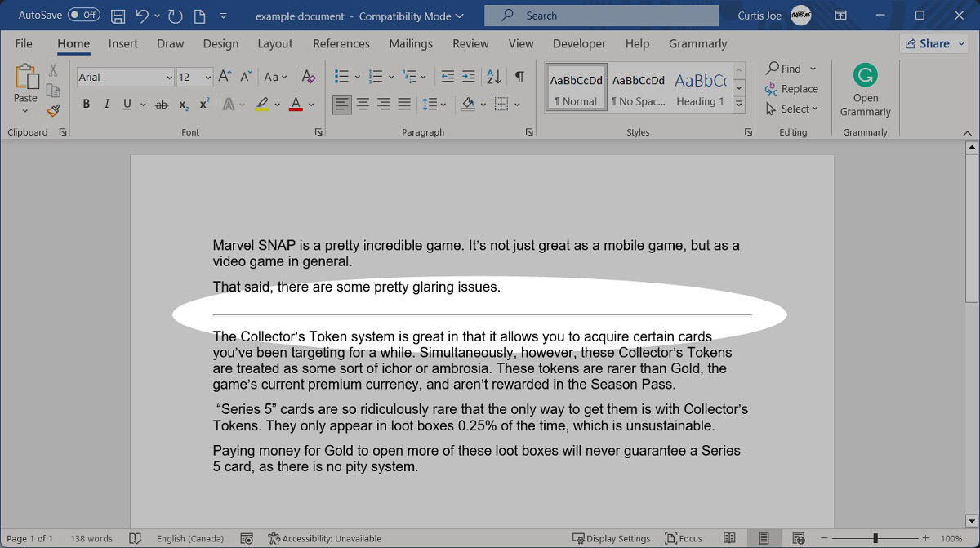Adjust the zoom slider in status bar
Viewport: 980px width, 548px height.
click(x=875, y=538)
